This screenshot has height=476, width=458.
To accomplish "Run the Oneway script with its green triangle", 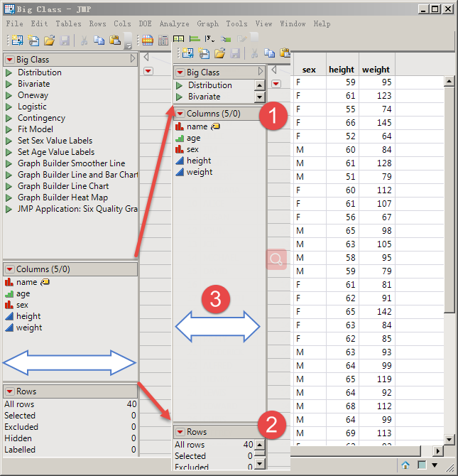I will [x=9, y=96].
